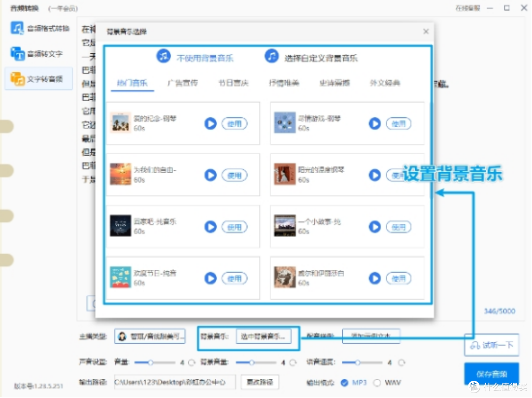Use the blue-cover 钢琴 track as background
The image size is (532, 398).
tap(399, 124)
